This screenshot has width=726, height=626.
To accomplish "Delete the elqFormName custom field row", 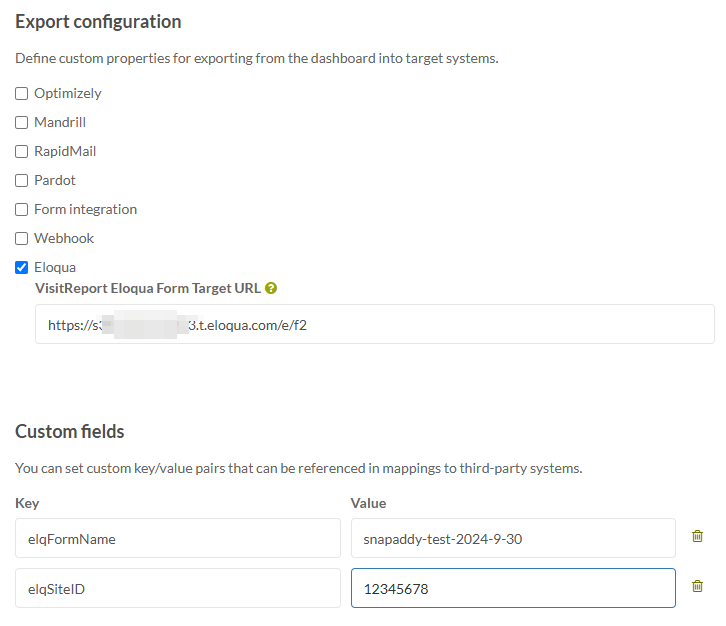I will (x=697, y=536).
